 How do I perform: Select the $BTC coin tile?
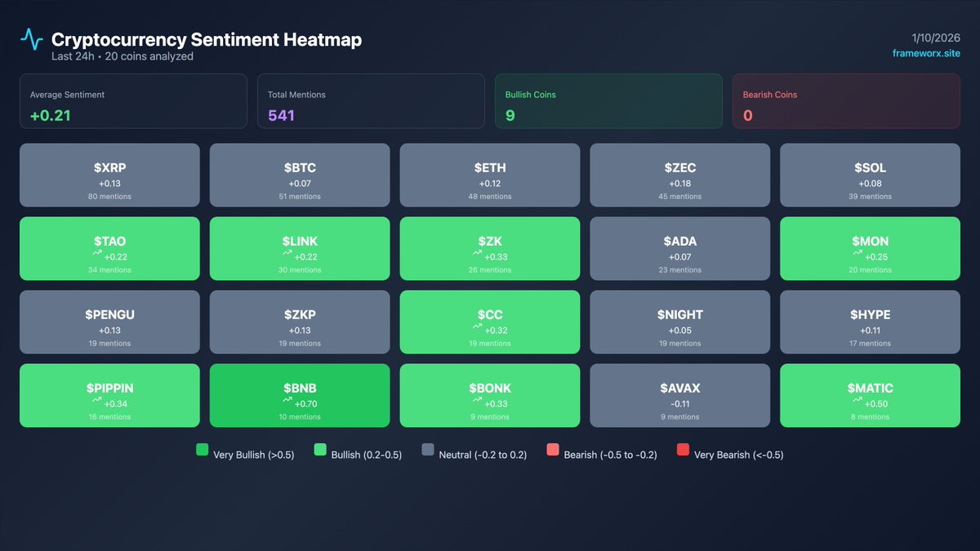(300, 176)
